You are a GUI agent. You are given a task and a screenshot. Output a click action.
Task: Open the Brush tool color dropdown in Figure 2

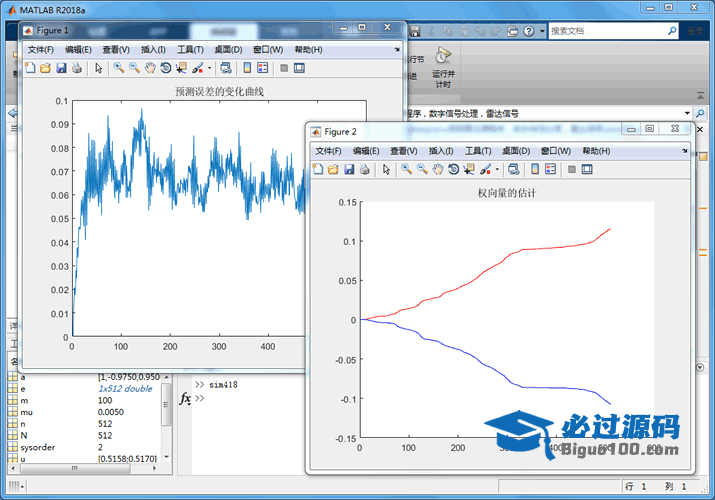point(497,169)
